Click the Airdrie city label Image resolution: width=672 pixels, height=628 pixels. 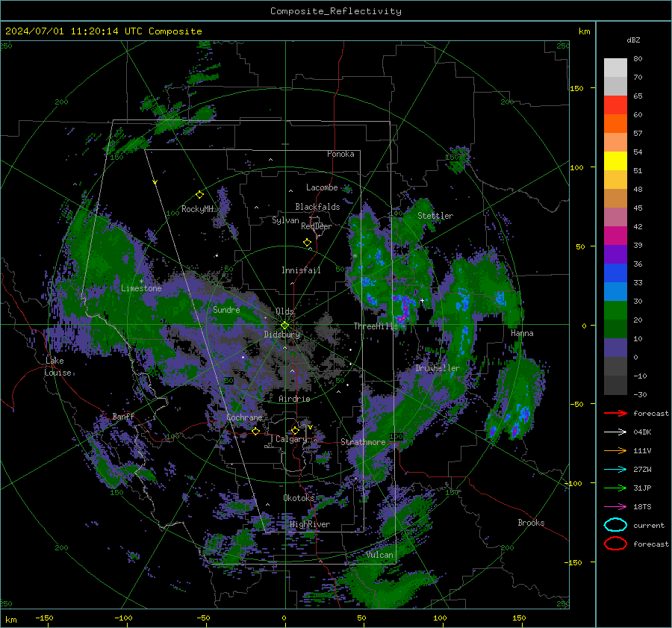point(294,399)
